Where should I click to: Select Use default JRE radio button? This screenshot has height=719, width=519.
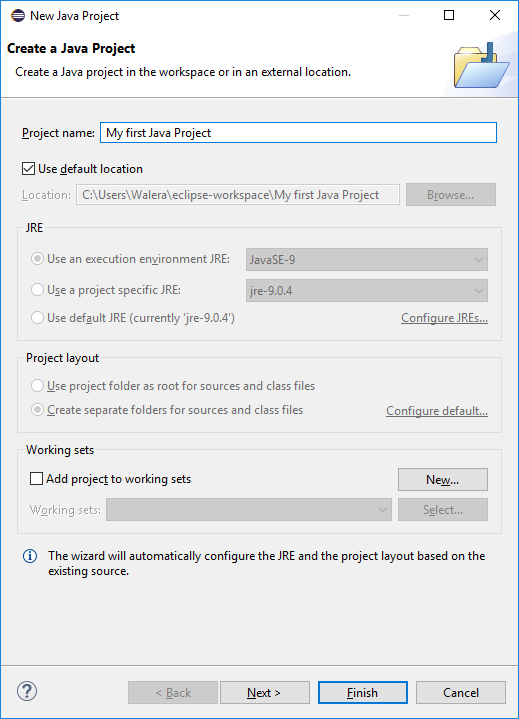click(37, 318)
